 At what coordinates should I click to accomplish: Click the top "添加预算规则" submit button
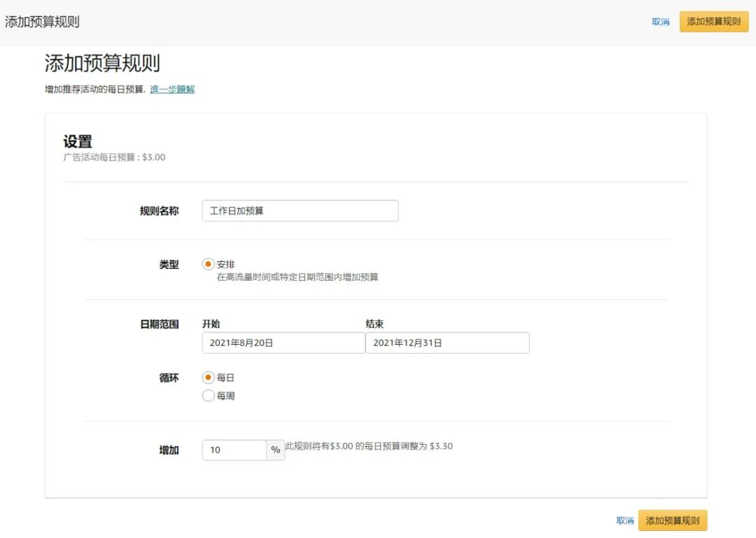[x=713, y=22]
